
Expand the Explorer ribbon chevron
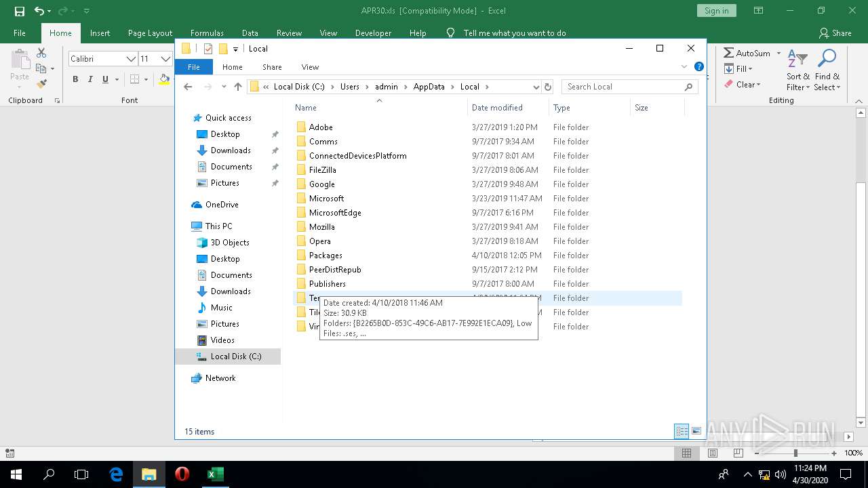coord(684,67)
